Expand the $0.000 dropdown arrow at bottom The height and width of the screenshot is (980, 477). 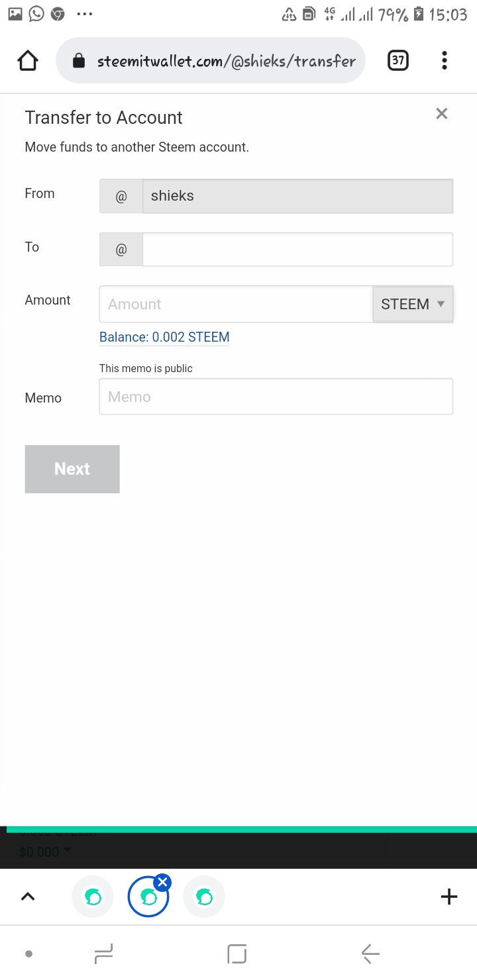click(x=67, y=851)
